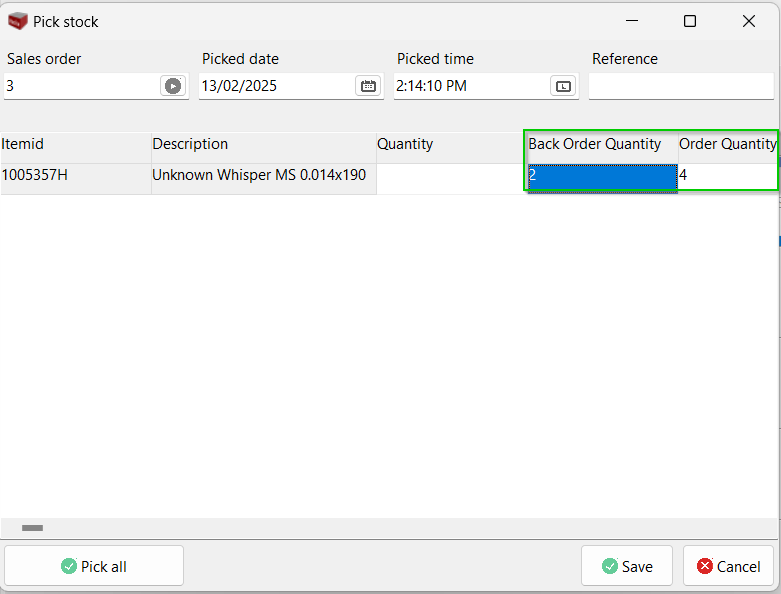
Task: Click the horizontal scrollbar thumb below the grid
Action: pos(32,528)
